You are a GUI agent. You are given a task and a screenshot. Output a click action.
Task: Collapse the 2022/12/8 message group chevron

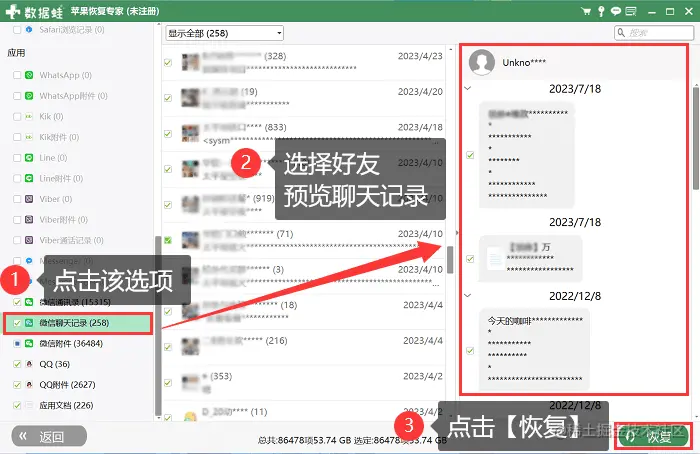pyautogui.click(x=468, y=296)
